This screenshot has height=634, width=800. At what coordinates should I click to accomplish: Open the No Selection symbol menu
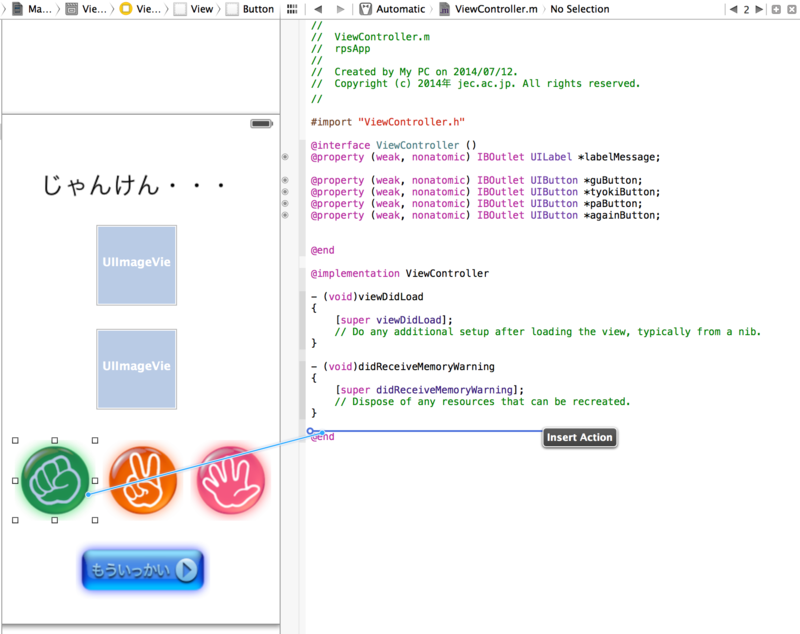click(x=580, y=9)
